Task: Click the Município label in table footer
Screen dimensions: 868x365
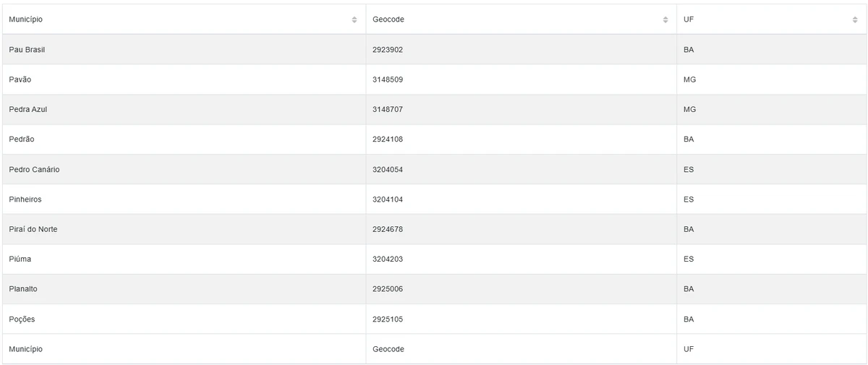Action: pos(25,349)
